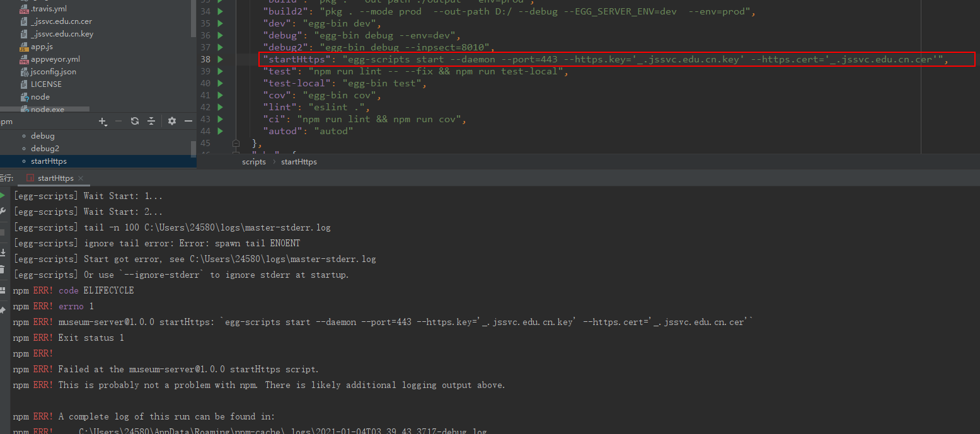The image size is (980, 434).
Task: Run the dev script gutter arrow
Action: click(x=220, y=23)
